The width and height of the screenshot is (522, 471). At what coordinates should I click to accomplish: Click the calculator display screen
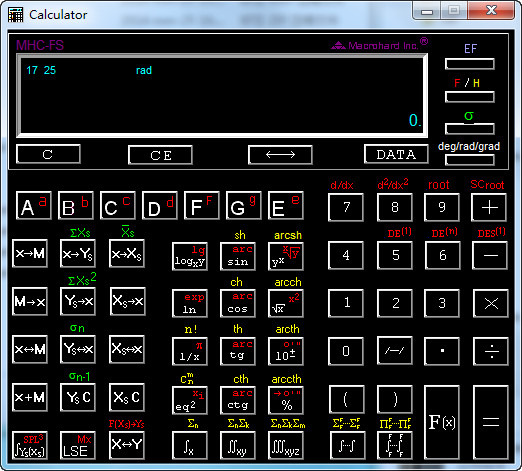(222, 96)
